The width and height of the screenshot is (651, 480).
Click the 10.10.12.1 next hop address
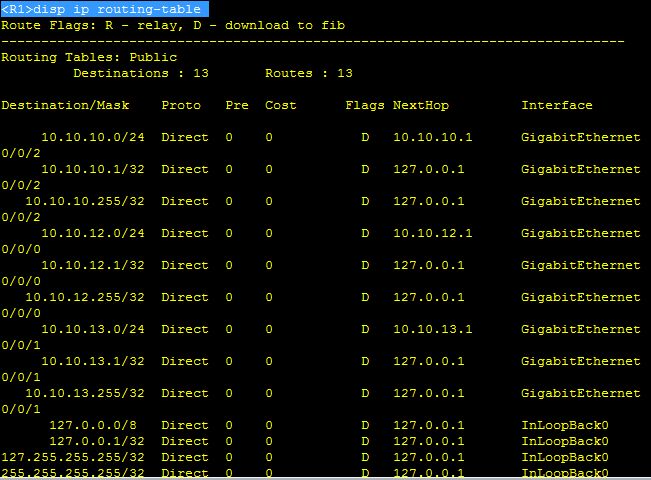[x=433, y=233]
